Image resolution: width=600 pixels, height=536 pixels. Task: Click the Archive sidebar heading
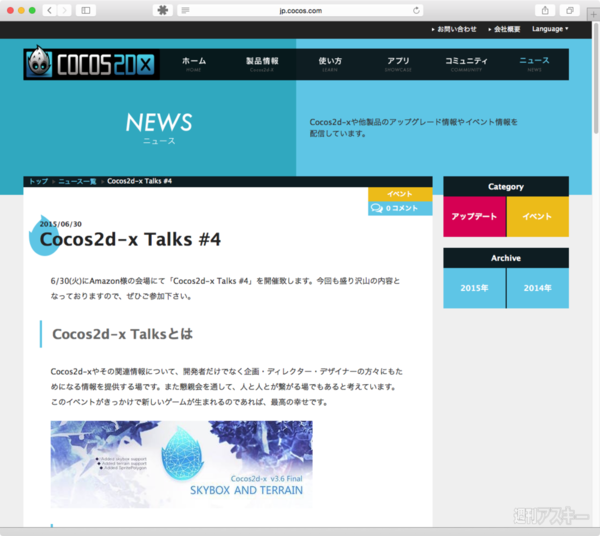pos(506,258)
